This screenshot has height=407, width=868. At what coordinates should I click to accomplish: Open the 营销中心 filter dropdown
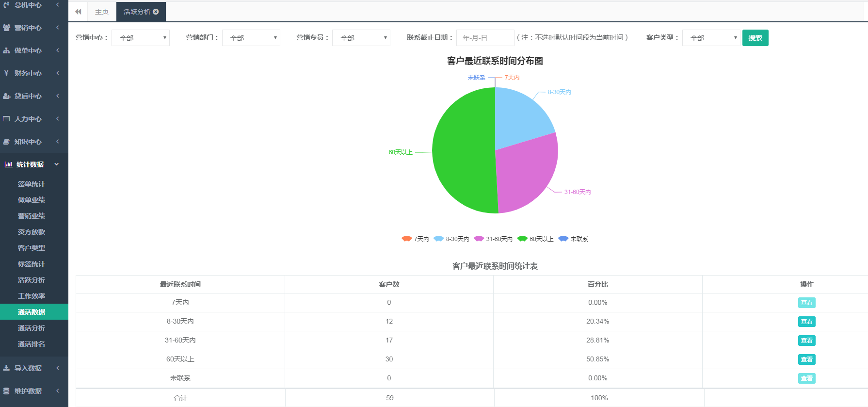(x=141, y=38)
